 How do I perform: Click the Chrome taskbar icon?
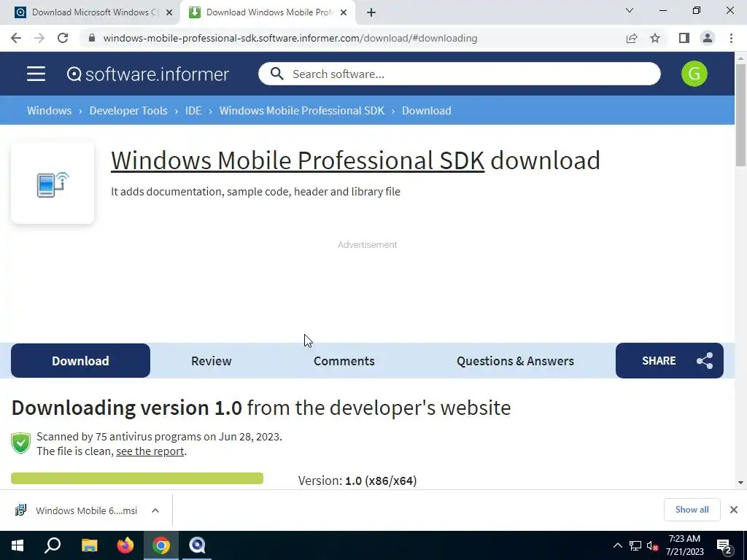[161, 545]
